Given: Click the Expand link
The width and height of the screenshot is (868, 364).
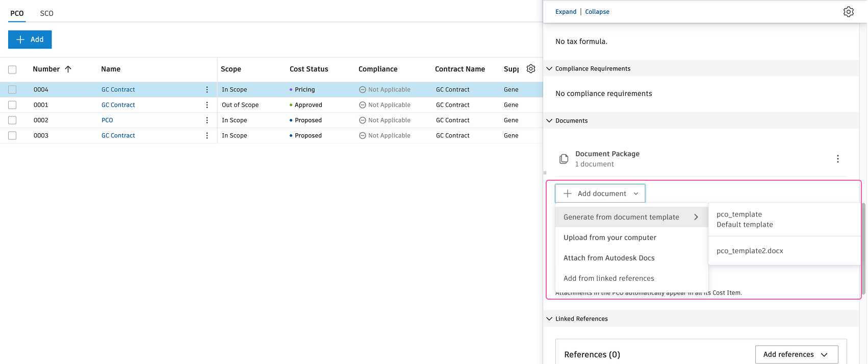Looking at the screenshot, I should pos(566,12).
